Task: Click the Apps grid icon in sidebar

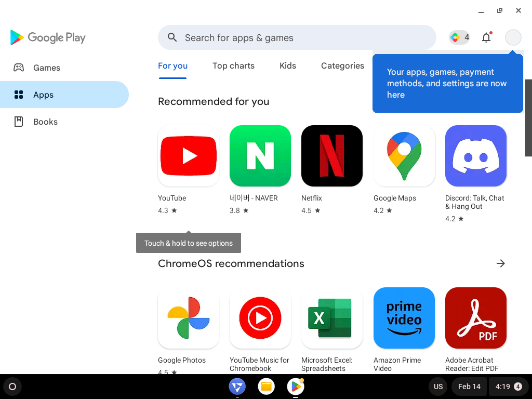Action: [x=19, y=95]
